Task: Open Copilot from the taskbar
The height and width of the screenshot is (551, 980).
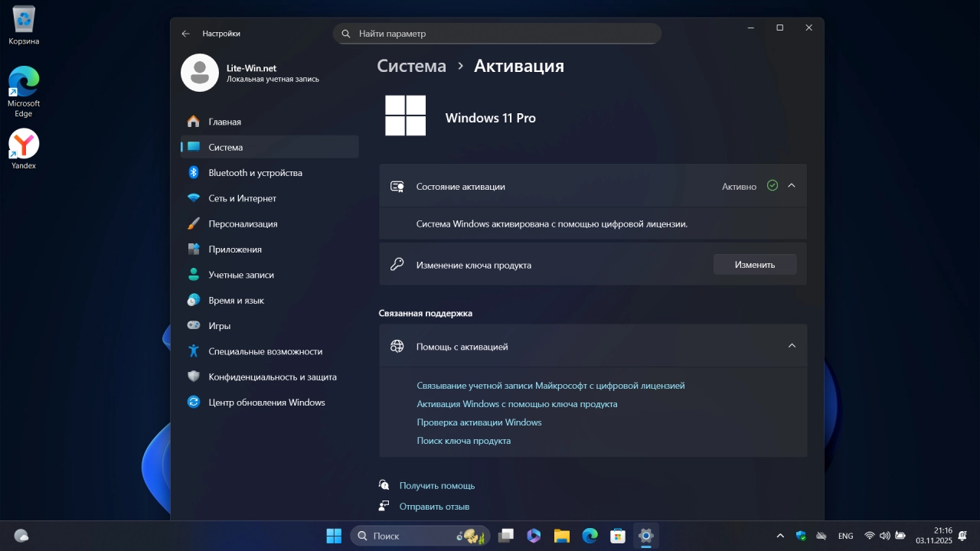Action: click(534, 536)
